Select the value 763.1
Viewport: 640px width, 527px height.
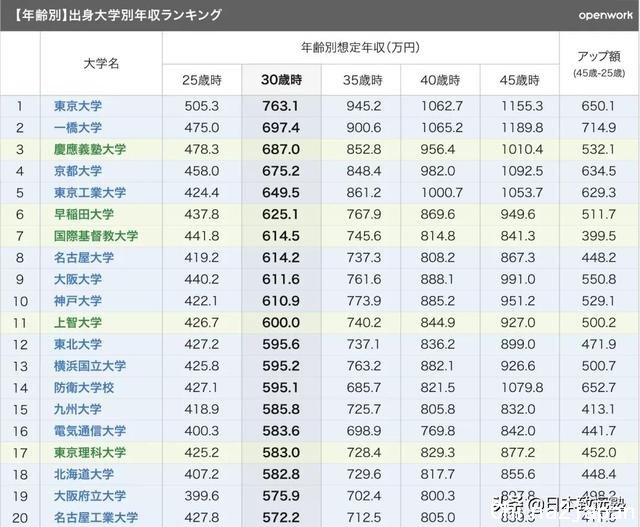[x=280, y=106]
